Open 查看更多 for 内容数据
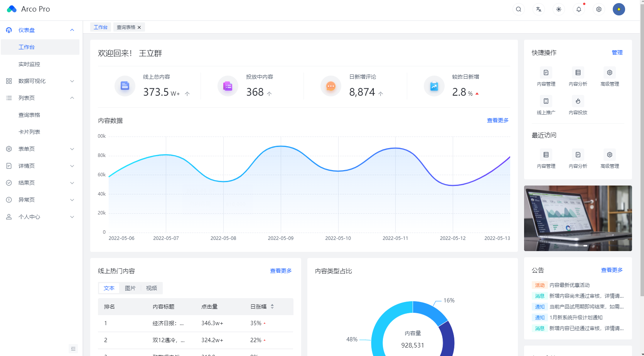The width and height of the screenshot is (644, 356). [x=498, y=120]
